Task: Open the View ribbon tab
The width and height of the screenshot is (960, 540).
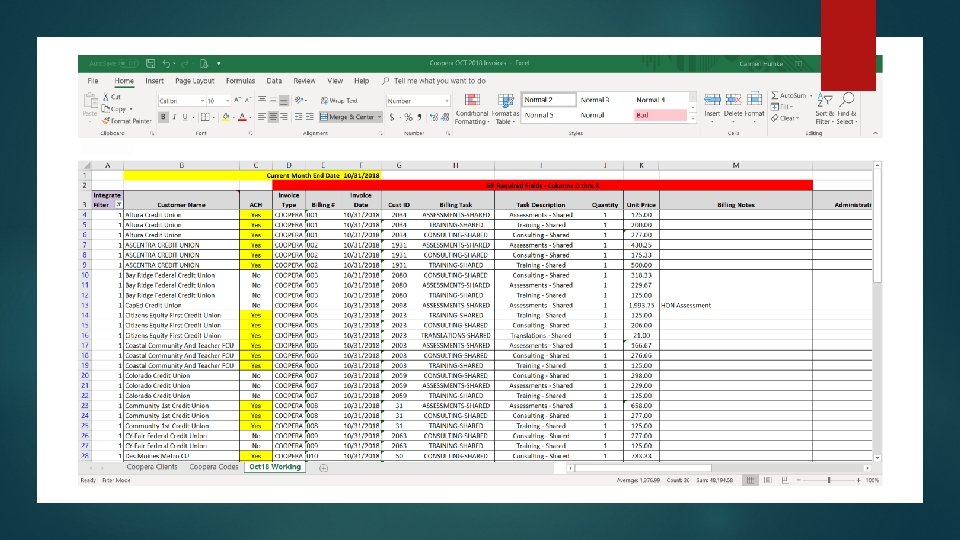Action: pos(335,81)
